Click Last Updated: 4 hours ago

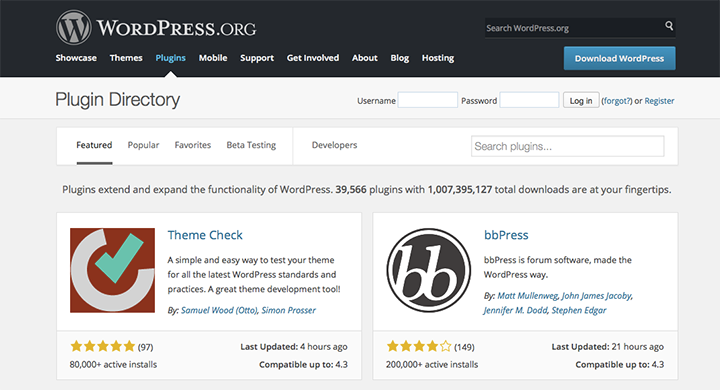294,347
